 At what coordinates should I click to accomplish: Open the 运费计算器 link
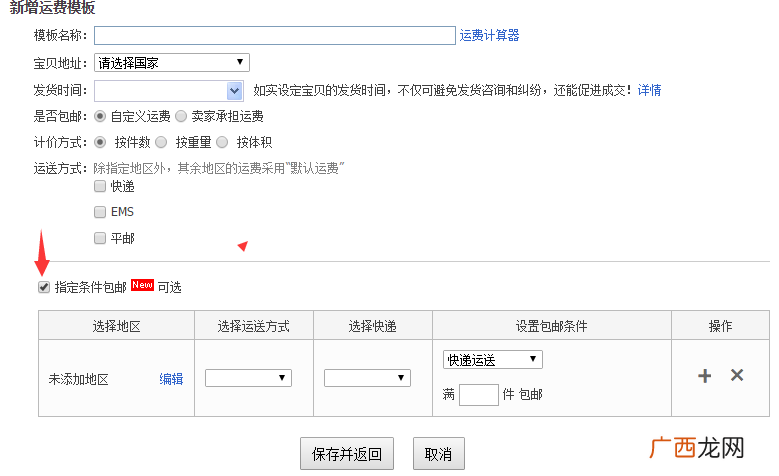(x=489, y=35)
